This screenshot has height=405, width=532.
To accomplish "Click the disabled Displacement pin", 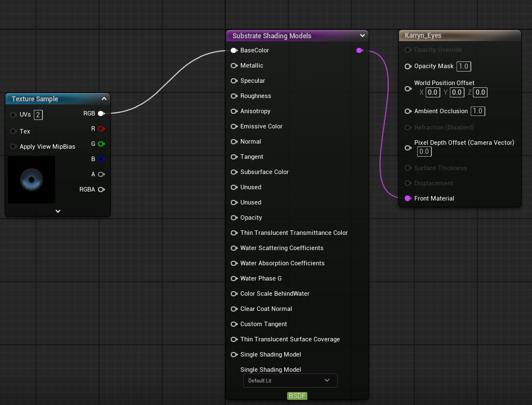I will [x=408, y=183].
